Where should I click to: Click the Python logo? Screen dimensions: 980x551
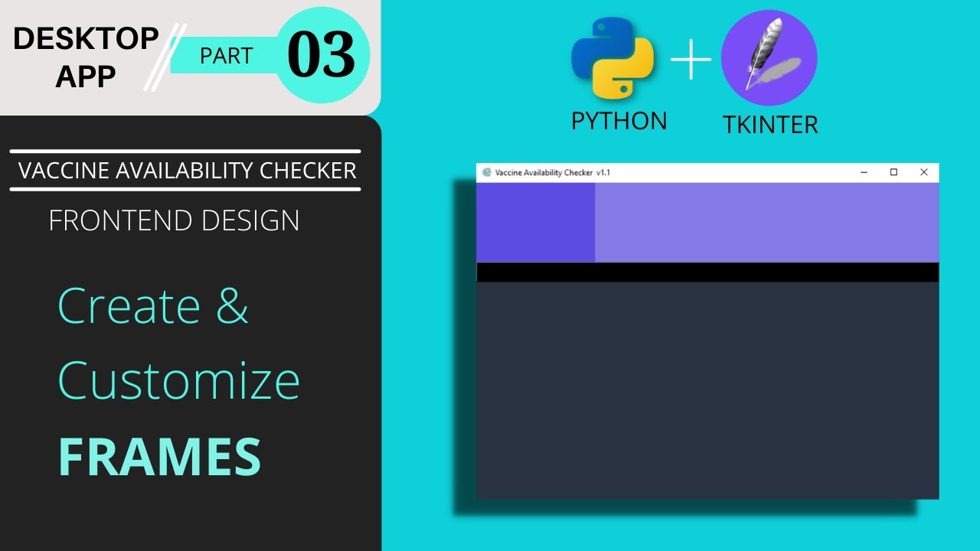(x=612, y=60)
